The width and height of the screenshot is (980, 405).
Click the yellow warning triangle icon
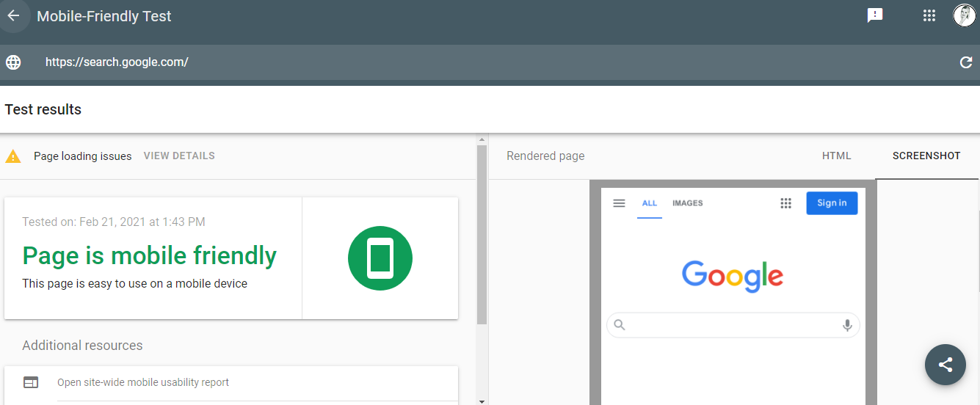pyautogui.click(x=13, y=156)
